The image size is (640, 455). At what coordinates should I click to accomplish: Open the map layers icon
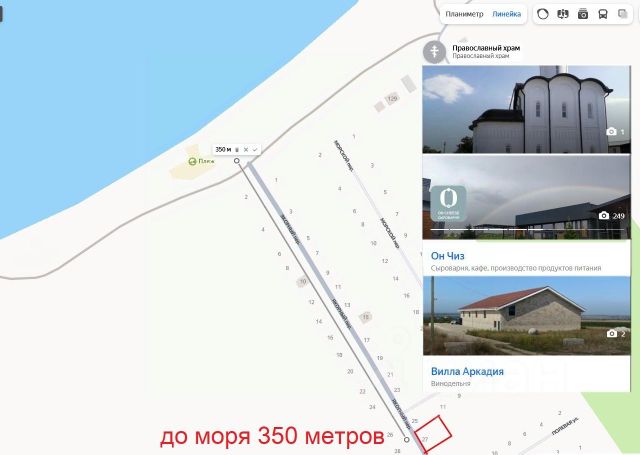pyautogui.click(x=622, y=14)
